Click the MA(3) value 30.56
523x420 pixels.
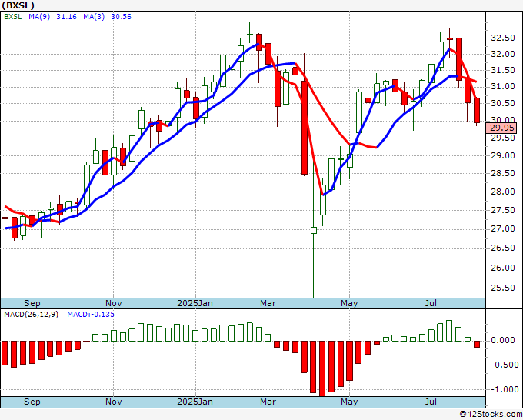click(121, 17)
